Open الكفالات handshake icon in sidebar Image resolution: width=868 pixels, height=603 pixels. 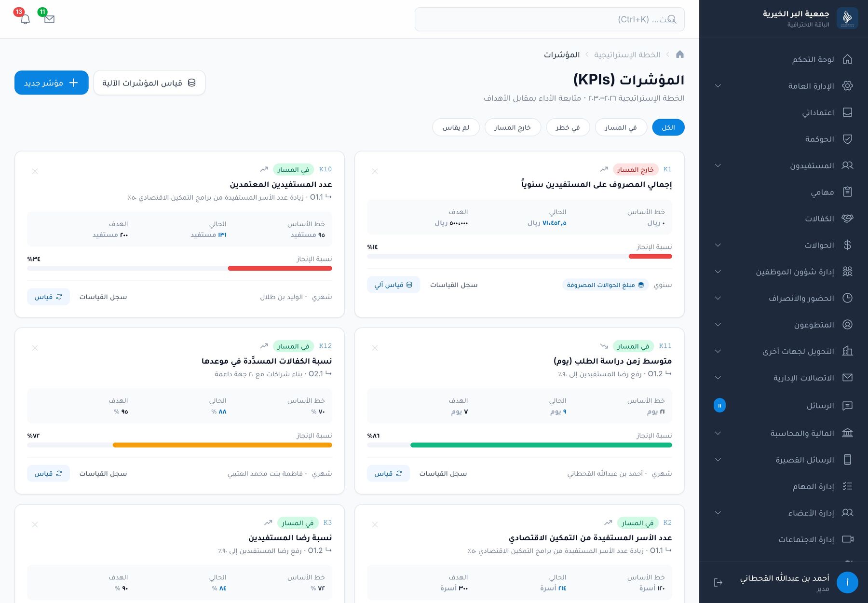click(847, 219)
